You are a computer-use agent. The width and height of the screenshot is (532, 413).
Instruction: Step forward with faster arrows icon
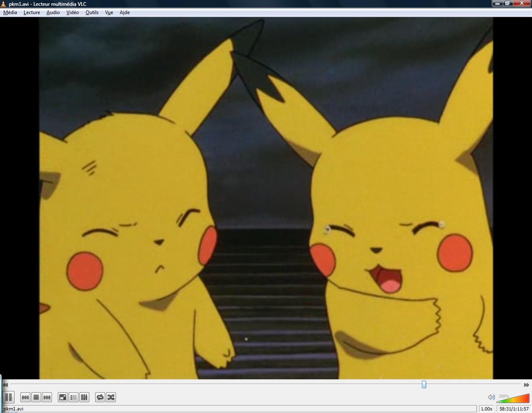[x=526, y=385]
